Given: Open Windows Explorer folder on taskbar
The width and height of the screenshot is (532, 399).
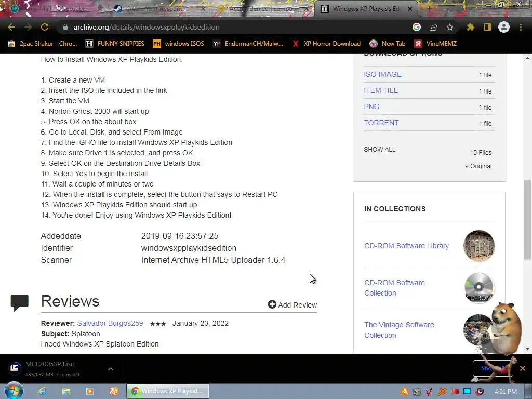Looking at the screenshot, I should coord(66,392).
